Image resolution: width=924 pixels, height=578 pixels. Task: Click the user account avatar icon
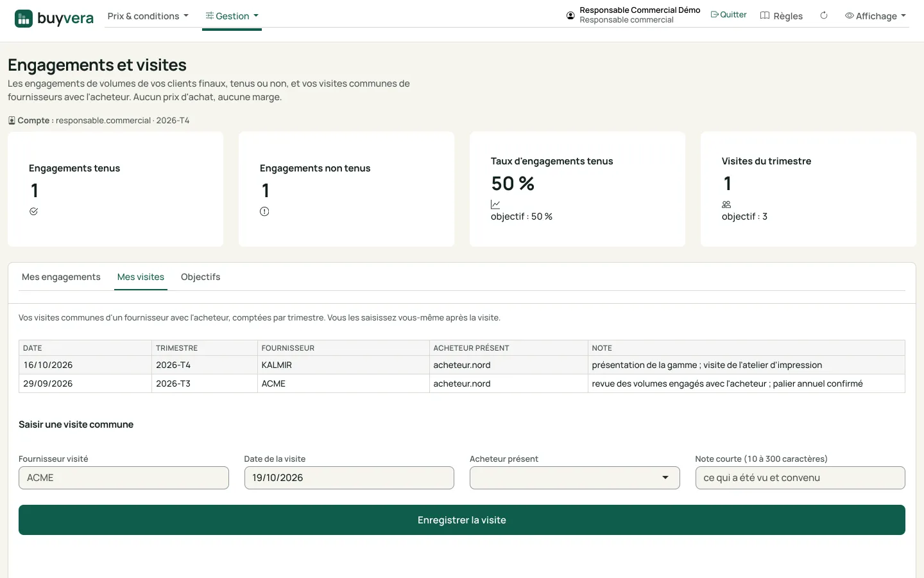[570, 15]
